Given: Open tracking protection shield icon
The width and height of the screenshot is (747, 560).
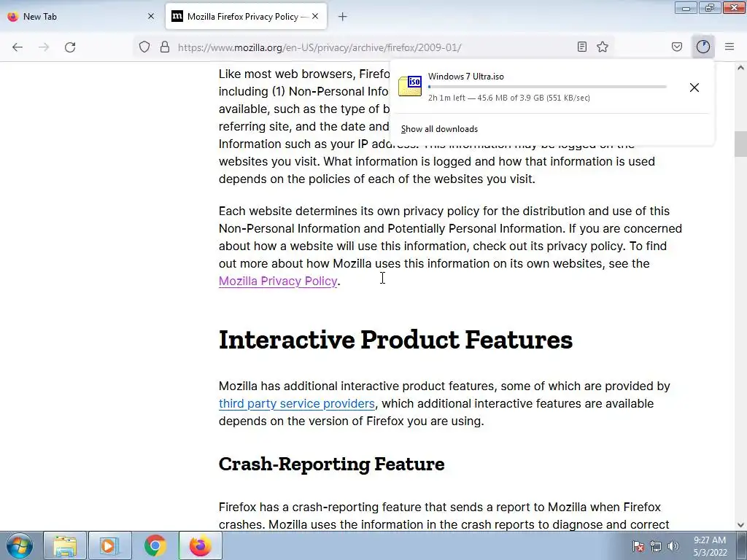Looking at the screenshot, I should click(144, 47).
